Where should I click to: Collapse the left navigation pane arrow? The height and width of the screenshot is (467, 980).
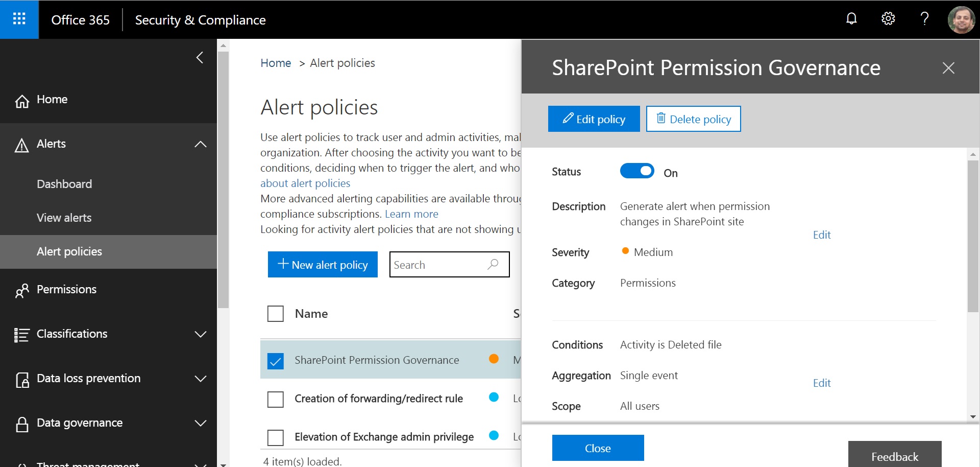pos(200,58)
